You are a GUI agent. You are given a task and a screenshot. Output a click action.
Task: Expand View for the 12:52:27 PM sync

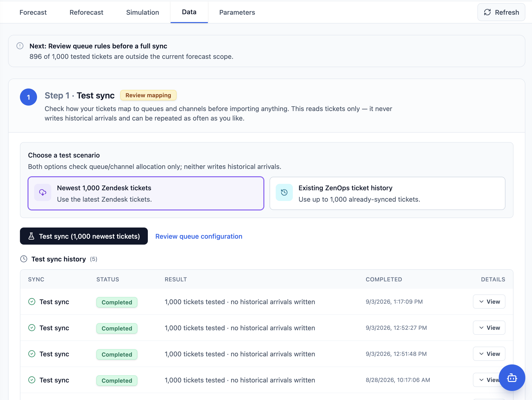click(489, 328)
